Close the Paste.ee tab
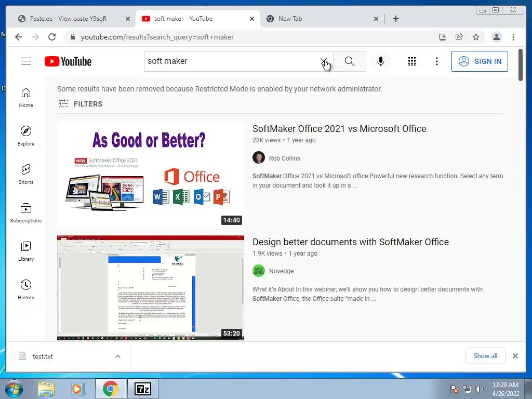532x399 pixels. (128, 19)
